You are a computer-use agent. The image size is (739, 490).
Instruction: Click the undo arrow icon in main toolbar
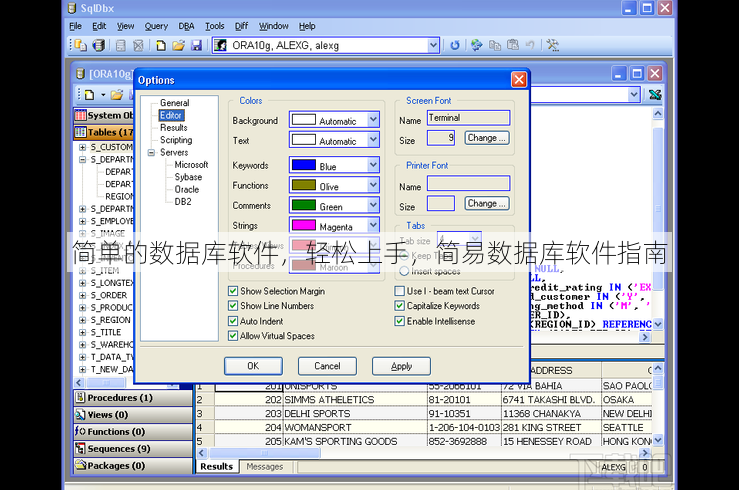pos(530,45)
